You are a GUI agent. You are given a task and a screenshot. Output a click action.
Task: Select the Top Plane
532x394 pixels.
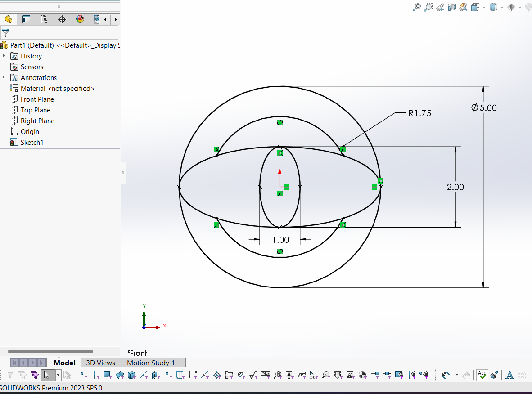coord(31,110)
